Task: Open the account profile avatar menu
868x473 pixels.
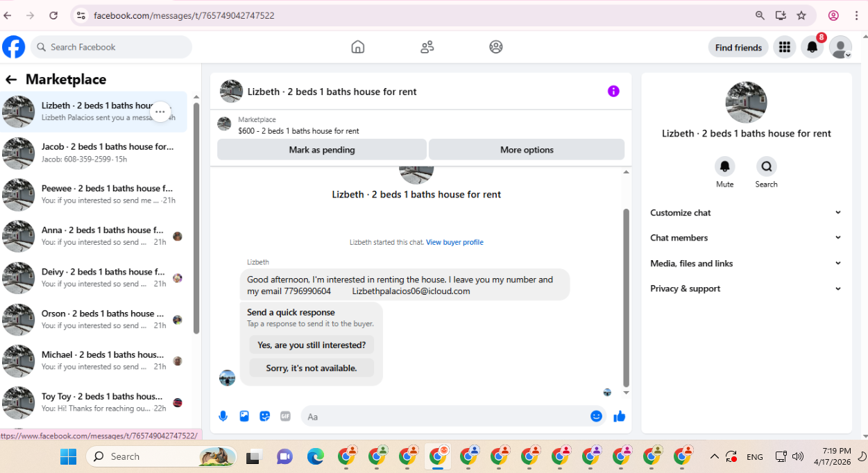Action: click(x=840, y=47)
